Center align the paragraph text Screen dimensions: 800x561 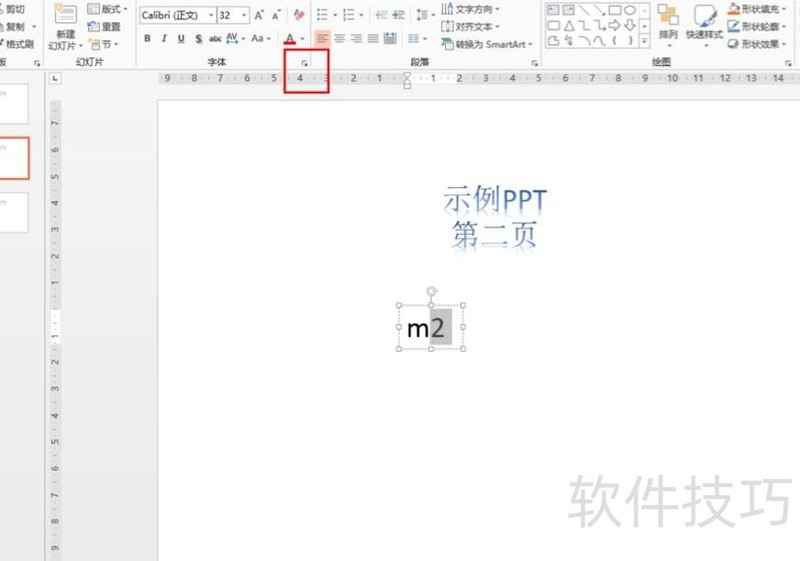(x=339, y=38)
